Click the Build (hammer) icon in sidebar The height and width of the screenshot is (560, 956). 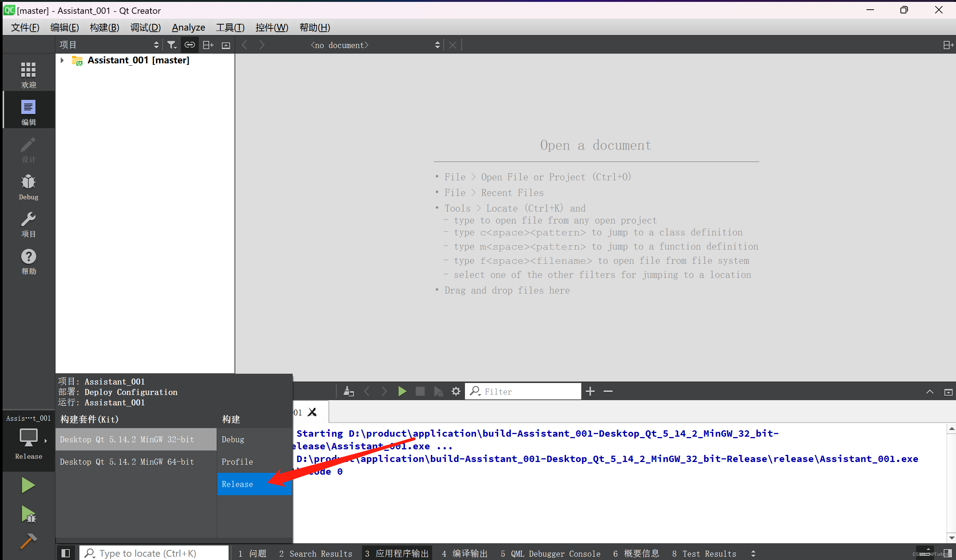coord(27,540)
